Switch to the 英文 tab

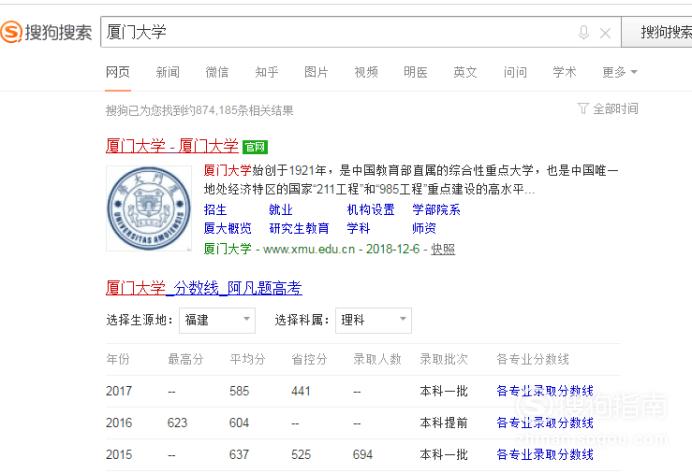[x=466, y=72]
